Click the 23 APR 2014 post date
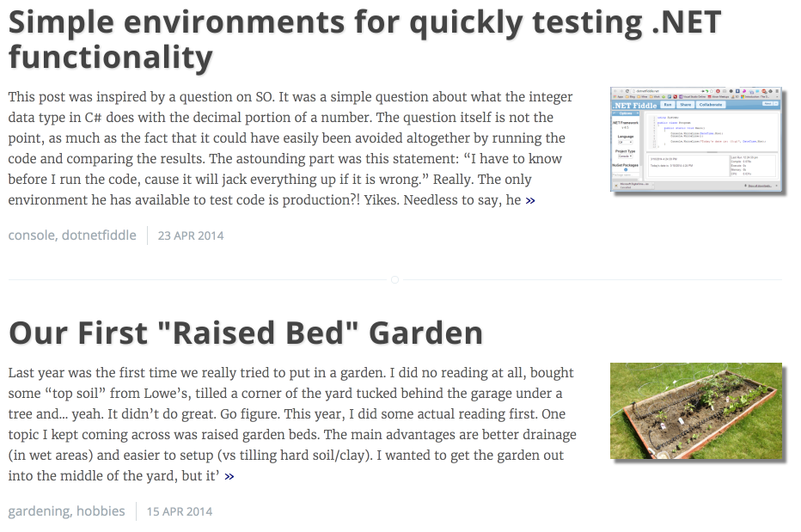Viewport: 801px width, 532px height. point(191,235)
